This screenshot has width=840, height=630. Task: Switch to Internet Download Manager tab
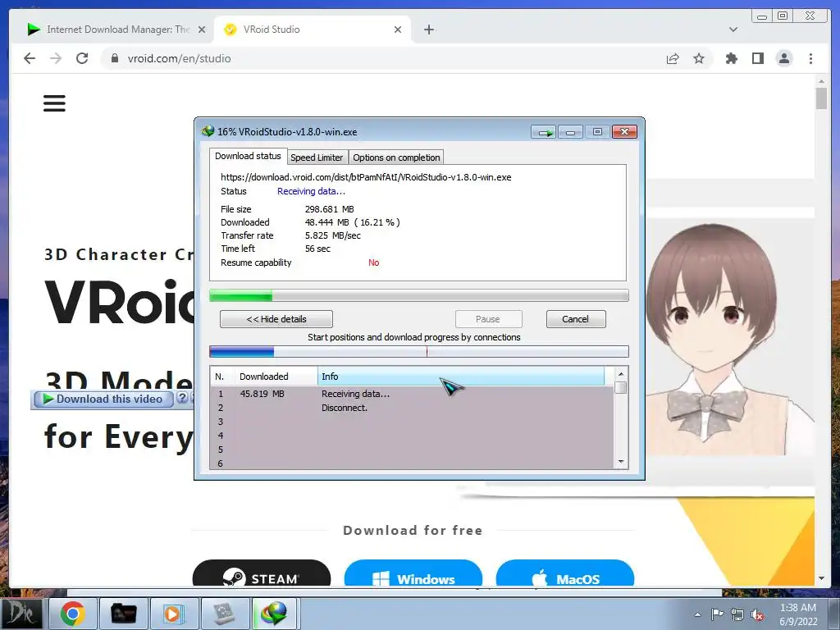point(115,30)
